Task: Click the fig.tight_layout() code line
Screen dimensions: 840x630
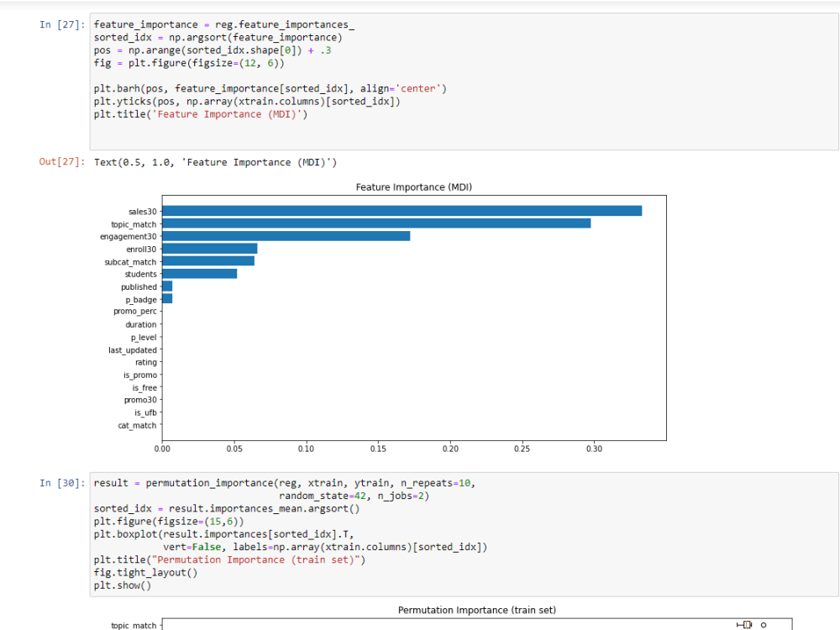Action: (x=145, y=573)
